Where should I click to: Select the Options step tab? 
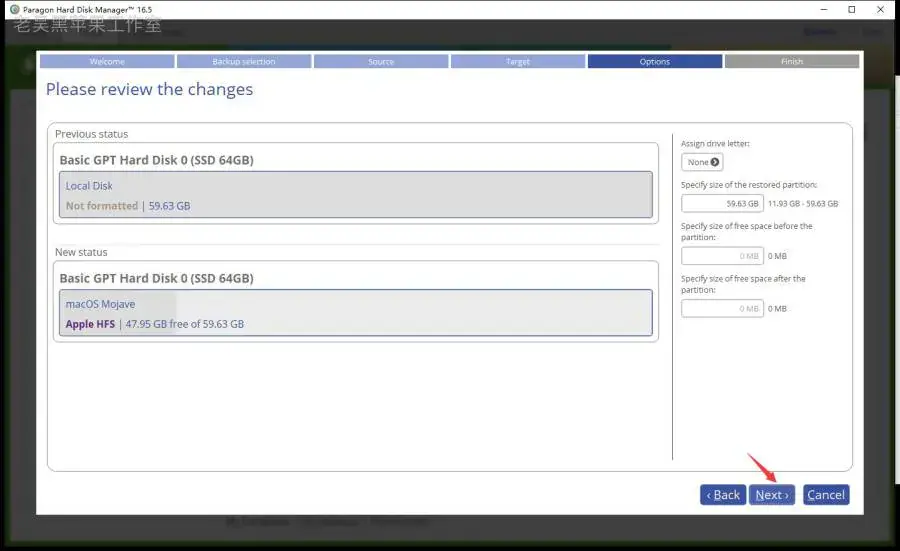point(655,61)
